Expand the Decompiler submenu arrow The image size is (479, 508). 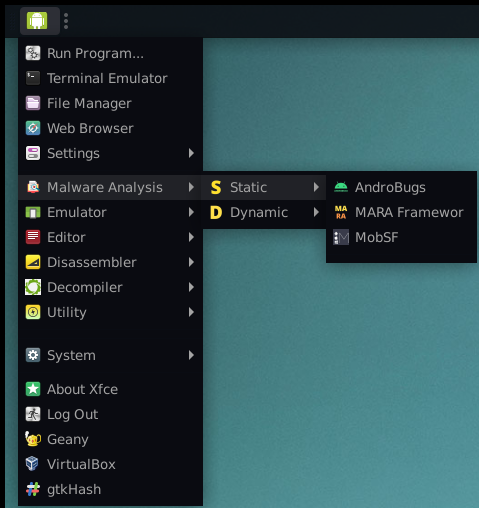click(191, 287)
